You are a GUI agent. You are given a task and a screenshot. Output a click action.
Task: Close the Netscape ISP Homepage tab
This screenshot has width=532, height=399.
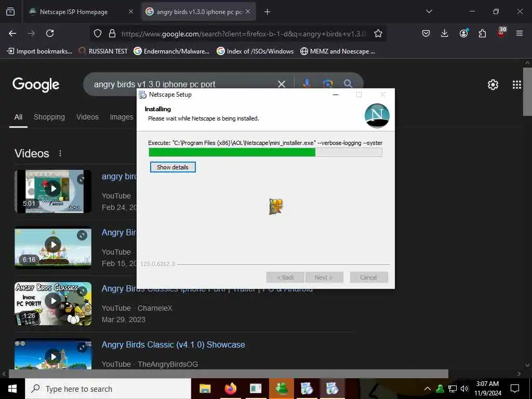coord(131,11)
